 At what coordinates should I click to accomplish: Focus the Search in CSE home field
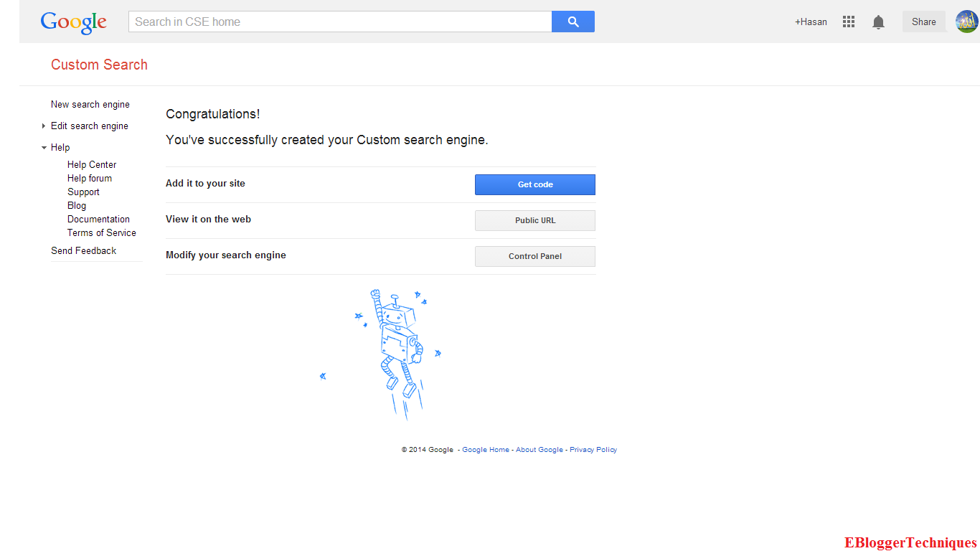coord(339,22)
